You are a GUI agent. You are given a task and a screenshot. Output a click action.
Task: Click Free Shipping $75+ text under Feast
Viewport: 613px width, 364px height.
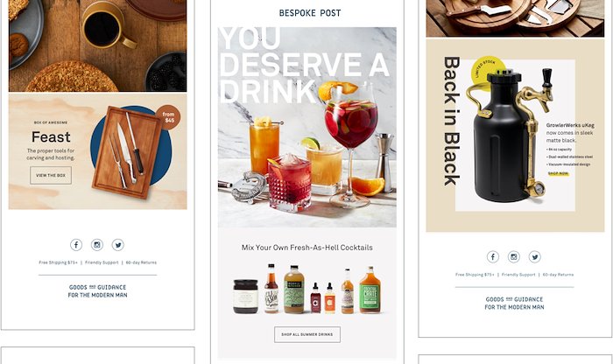[59, 262]
